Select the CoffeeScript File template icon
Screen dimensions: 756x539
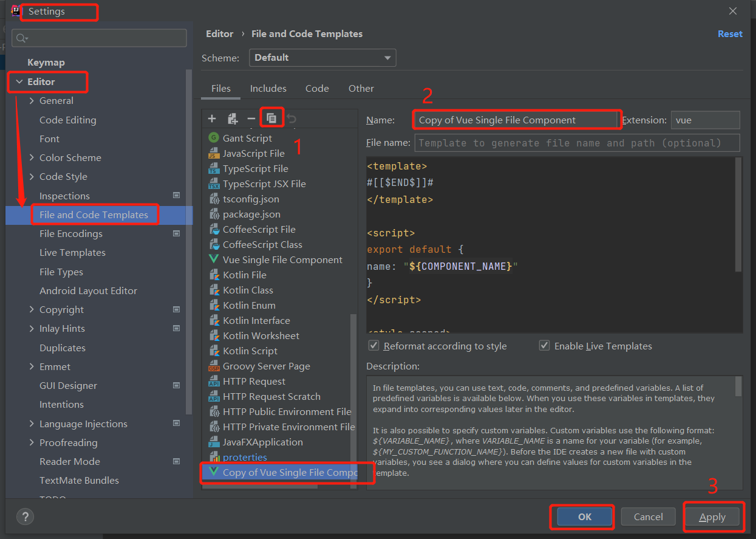[x=213, y=229]
